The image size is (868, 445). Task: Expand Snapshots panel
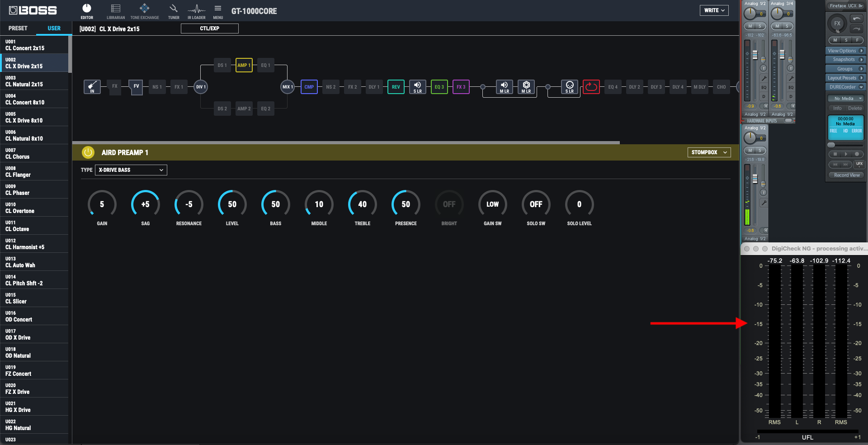pyautogui.click(x=845, y=60)
